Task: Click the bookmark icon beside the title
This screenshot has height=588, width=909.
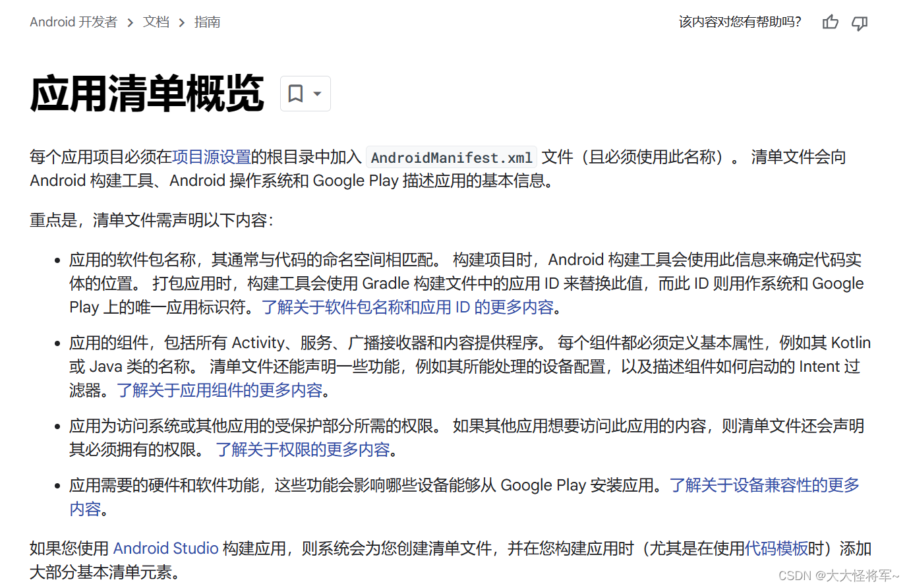Action: click(x=296, y=94)
